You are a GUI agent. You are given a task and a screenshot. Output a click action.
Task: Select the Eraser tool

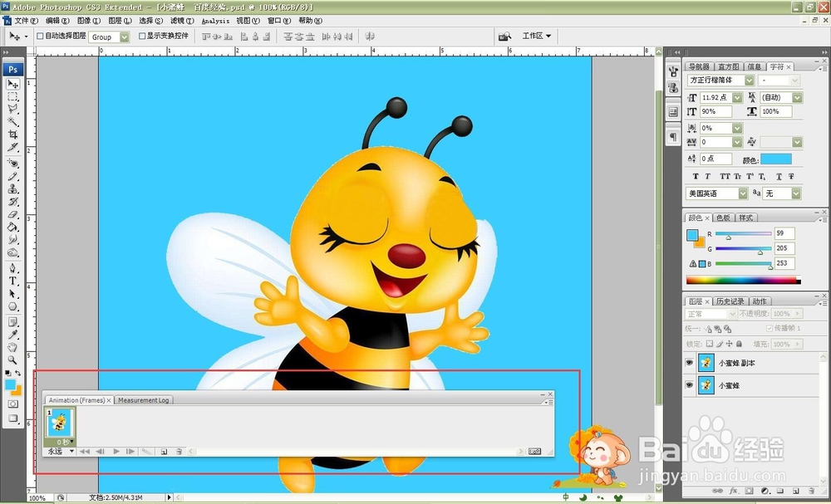[x=12, y=214]
